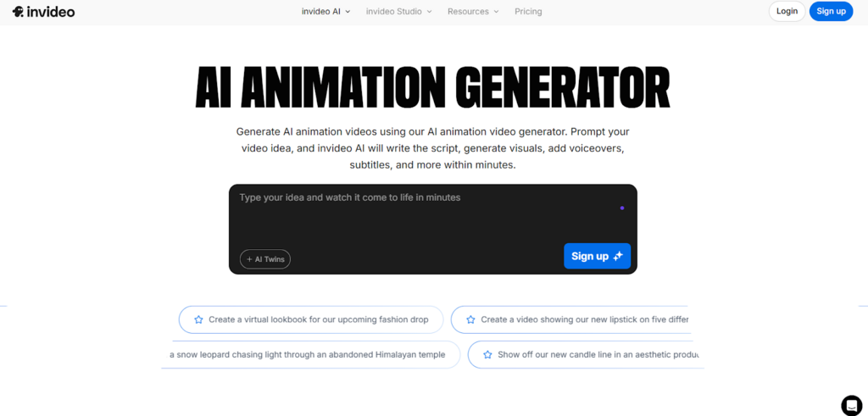Image resolution: width=868 pixels, height=416 pixels.
Task: Click the 'Generate AI animation videos' description text
Action: tap(433, 148)
